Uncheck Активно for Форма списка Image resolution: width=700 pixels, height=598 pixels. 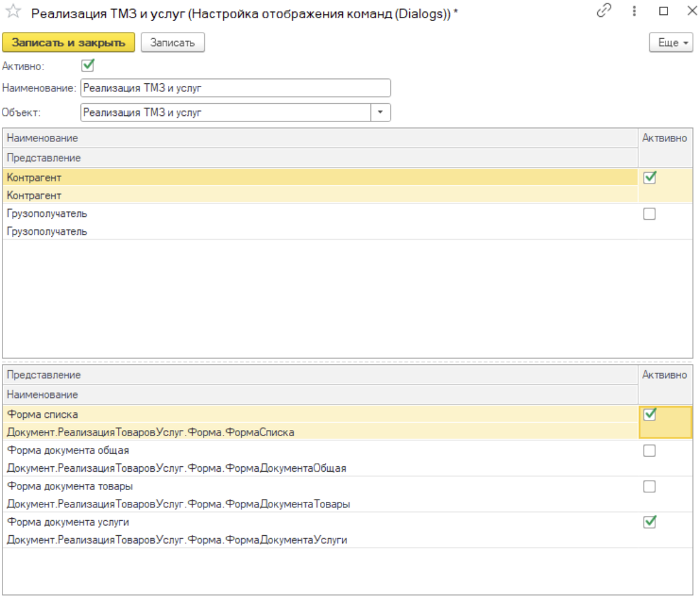[650, 414]
